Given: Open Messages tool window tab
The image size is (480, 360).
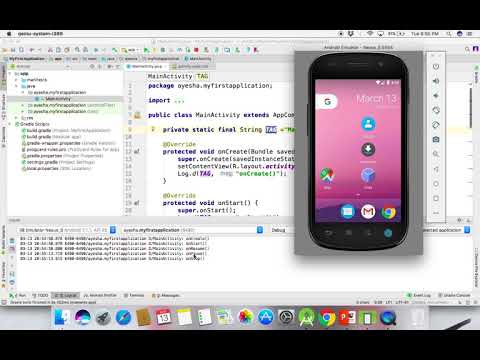Looking at the screenshot, I should point(166,295).
